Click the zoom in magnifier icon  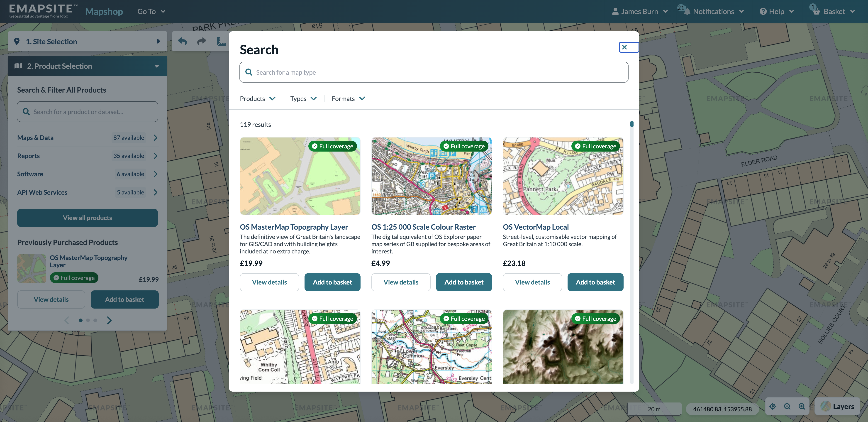(x=802, y=407)
